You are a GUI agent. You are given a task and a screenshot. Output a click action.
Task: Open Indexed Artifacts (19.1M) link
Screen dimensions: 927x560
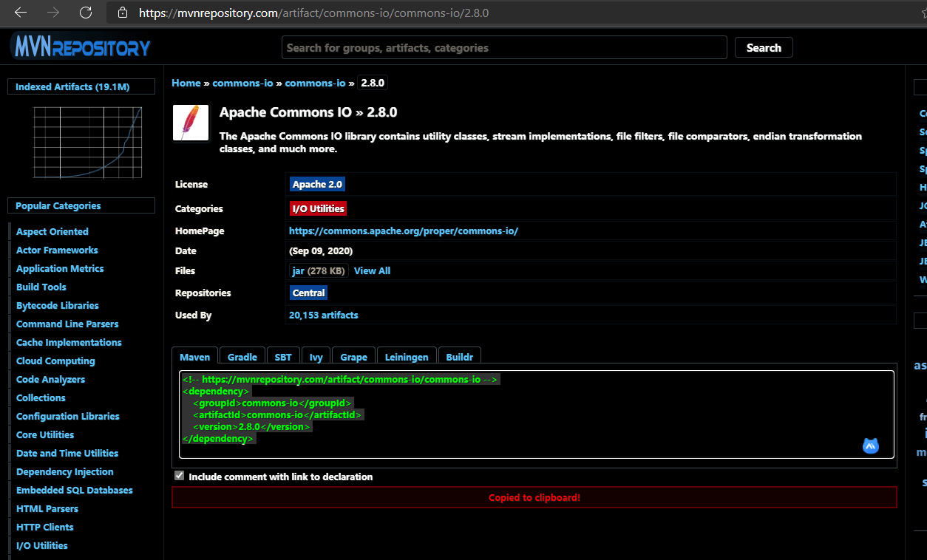(x=72, y=86)
